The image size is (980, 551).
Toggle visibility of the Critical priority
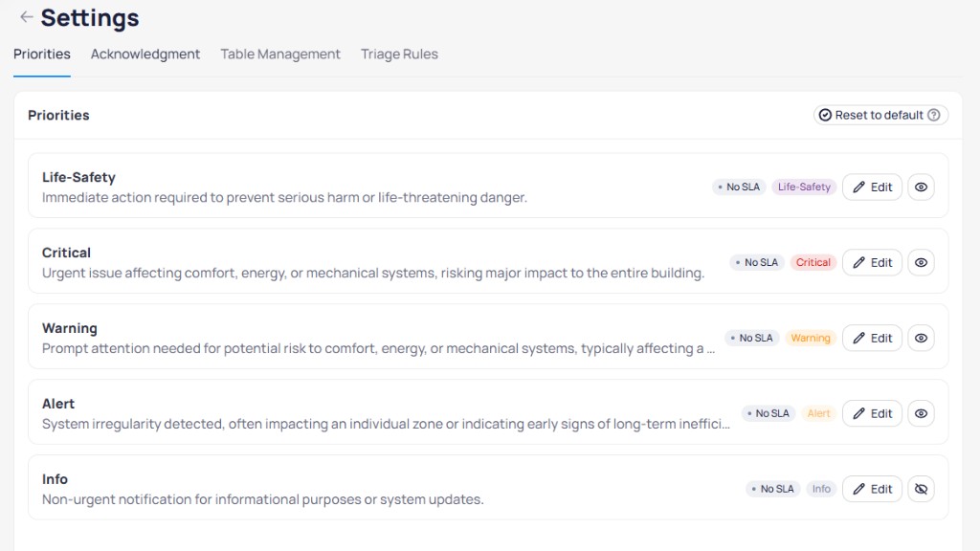pyautogui.click(x=922, y=262)
